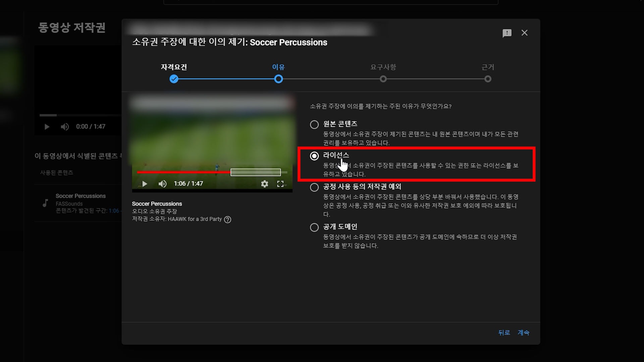Select the 라이선스 radio option
Screen dimensions: 644x362
(x=314, y=156)
